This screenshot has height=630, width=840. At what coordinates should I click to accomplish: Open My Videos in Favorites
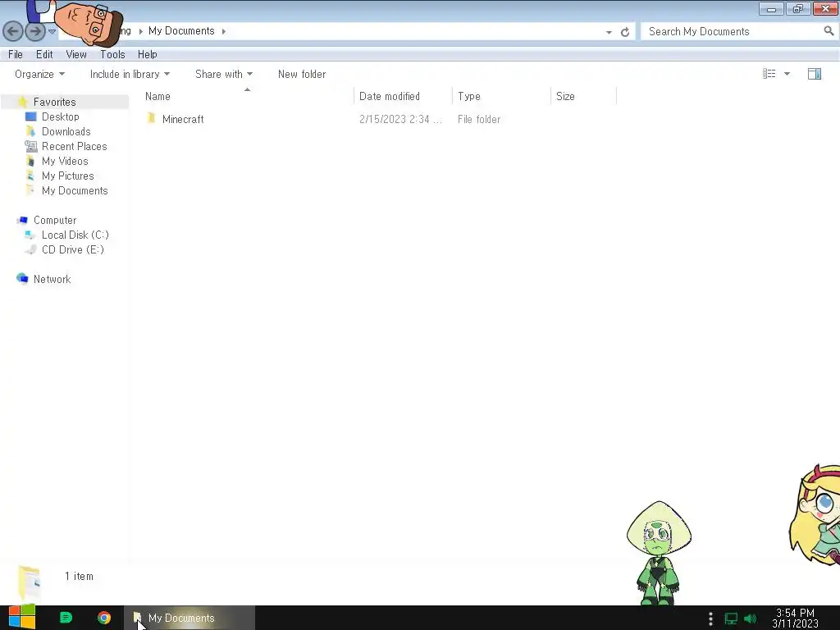click(65, 161)
